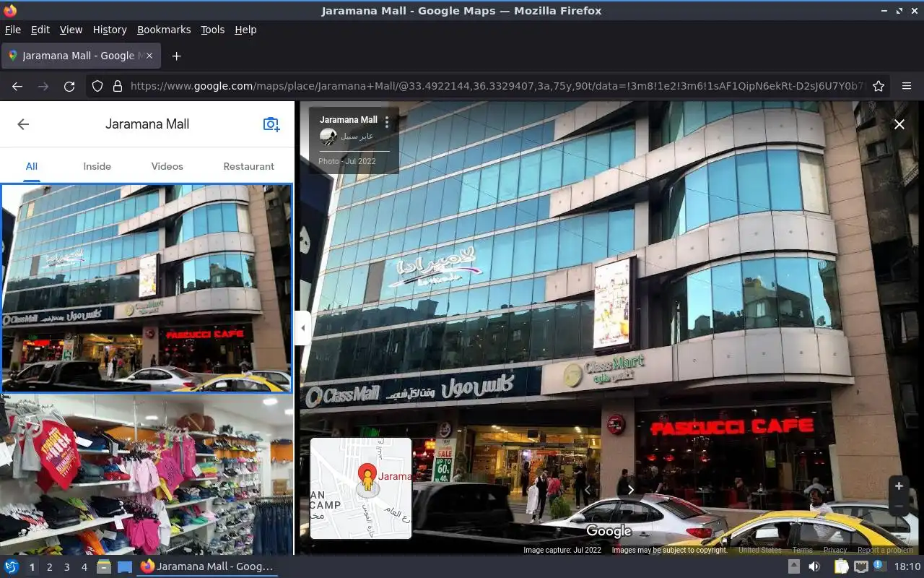Screen dimensions: 924x578
Task: Activate the Jaramana Mall browser tab
Action: pyautogui.click(x=82, y=56)
